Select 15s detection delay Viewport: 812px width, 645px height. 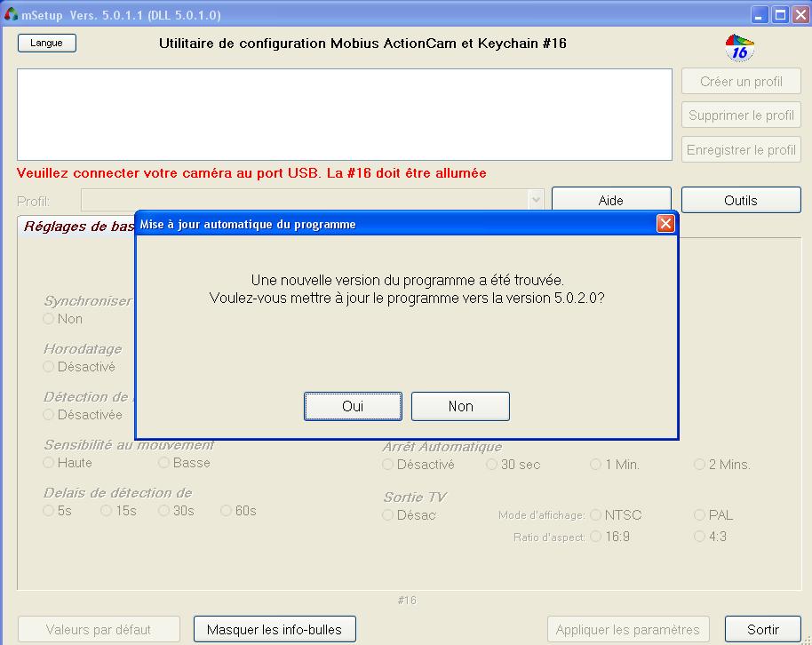(x=106, y=511)
